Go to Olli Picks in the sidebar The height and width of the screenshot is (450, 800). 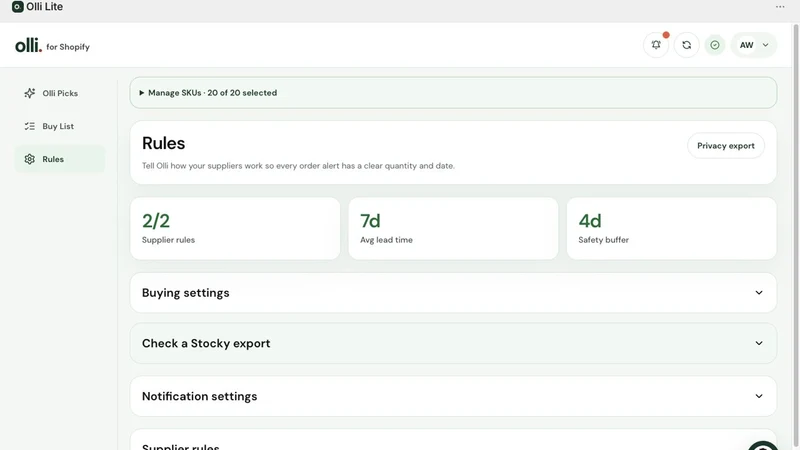(x=60, y=93)
